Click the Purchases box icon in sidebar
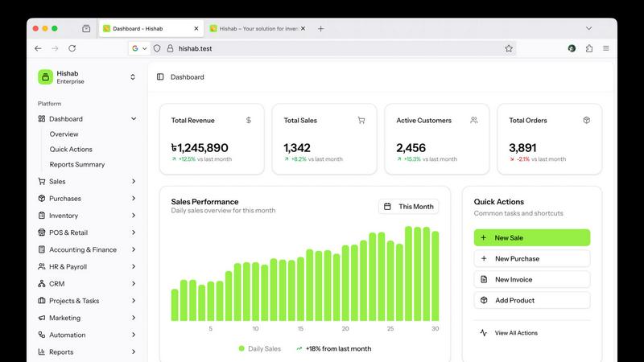The height and width of the screenshot is (362, 644). [x=42, y=198]
